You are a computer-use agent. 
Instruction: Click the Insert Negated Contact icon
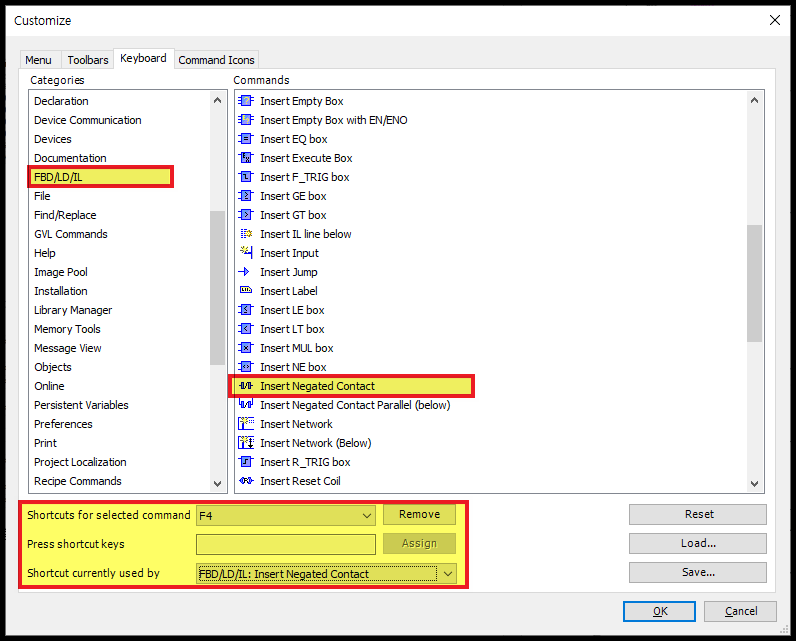(x=246, y=386)
